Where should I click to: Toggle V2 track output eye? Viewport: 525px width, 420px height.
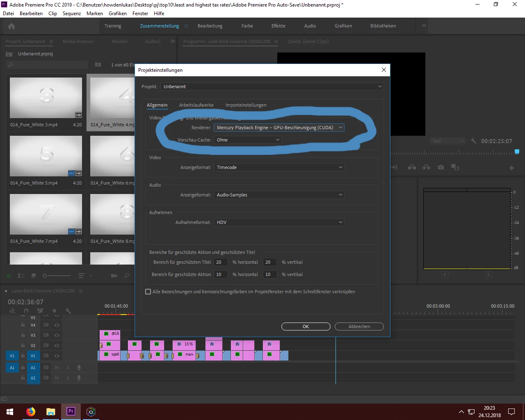click(x=57, y=345)
